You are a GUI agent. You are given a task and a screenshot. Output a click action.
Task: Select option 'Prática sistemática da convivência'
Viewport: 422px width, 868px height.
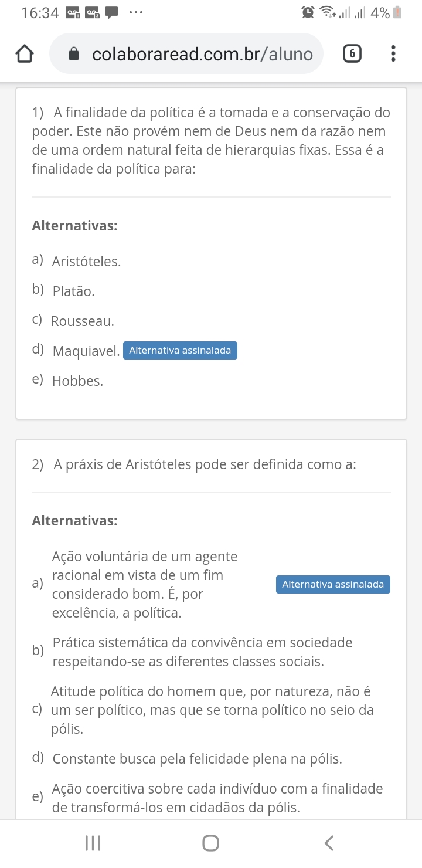202,652
